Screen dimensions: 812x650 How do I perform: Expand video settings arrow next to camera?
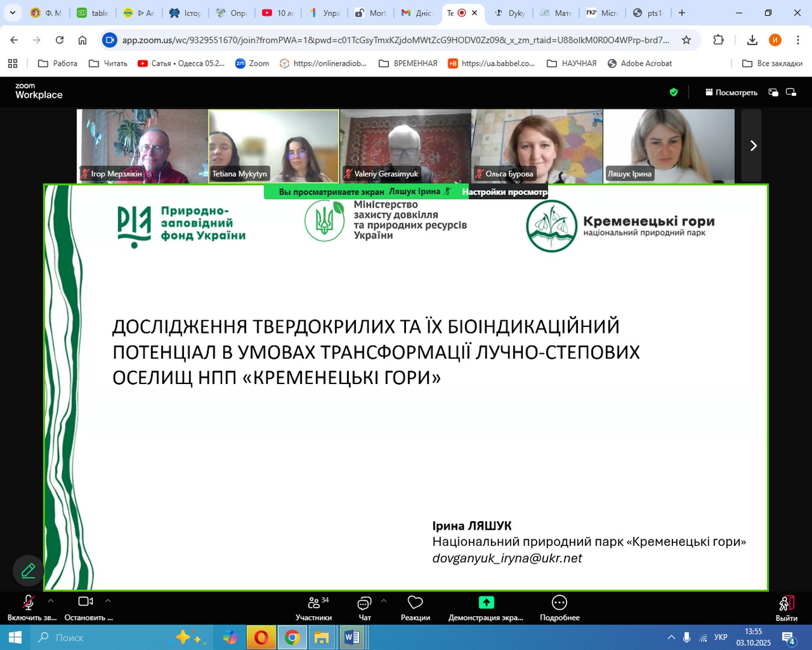pos(108,601)
